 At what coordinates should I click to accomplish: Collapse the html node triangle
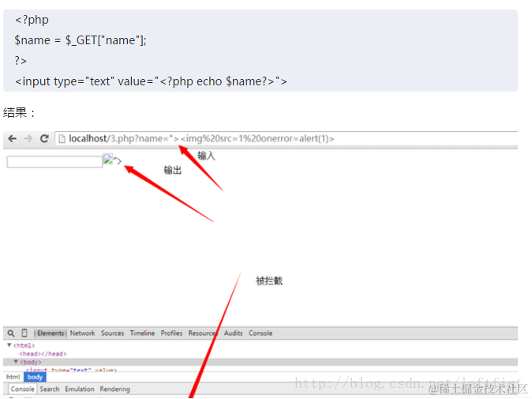tap(9, 345)
